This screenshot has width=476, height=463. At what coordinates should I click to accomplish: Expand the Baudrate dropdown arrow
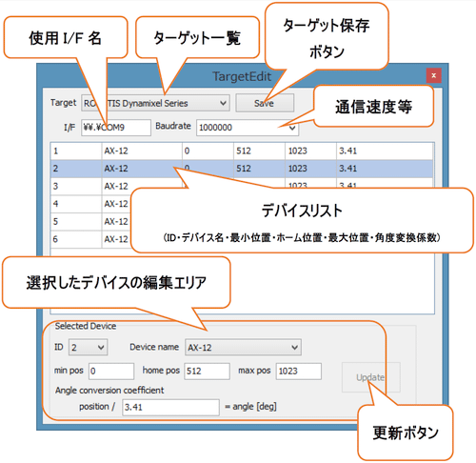tap(292, 128)
